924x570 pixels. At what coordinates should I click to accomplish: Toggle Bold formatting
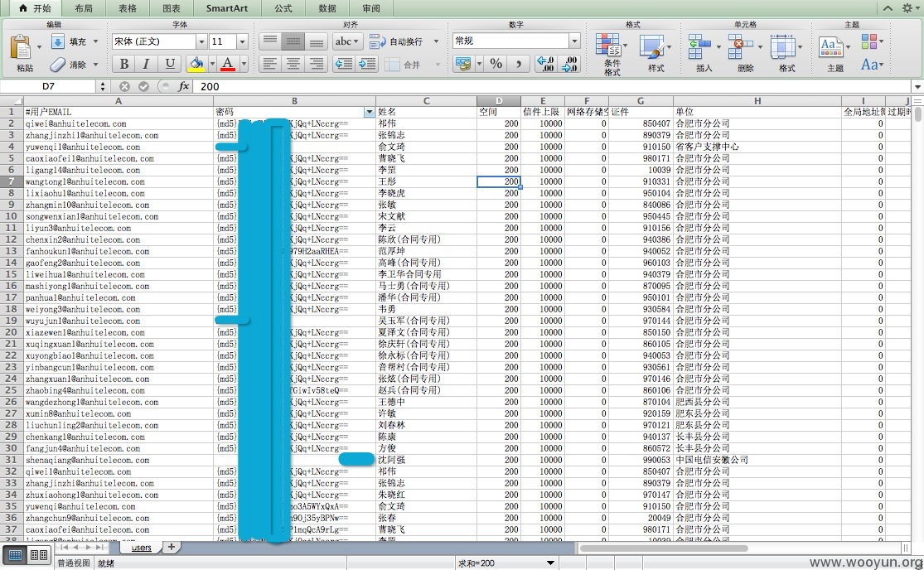[123, 64]
